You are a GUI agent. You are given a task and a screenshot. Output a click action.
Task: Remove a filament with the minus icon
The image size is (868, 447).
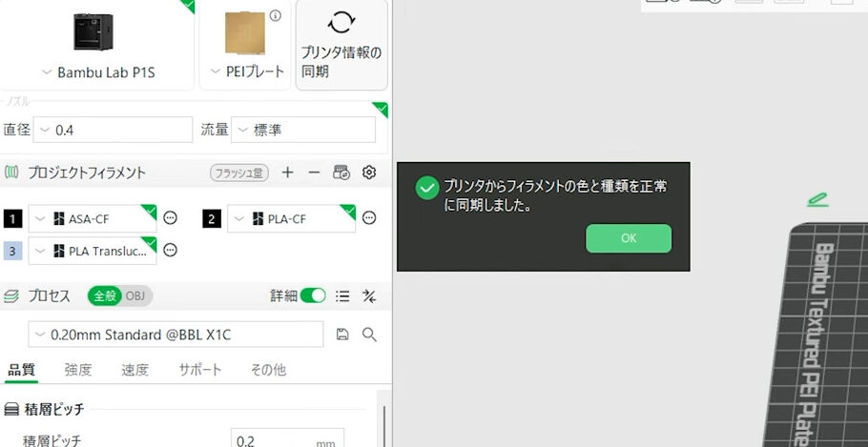click(314, 173)
